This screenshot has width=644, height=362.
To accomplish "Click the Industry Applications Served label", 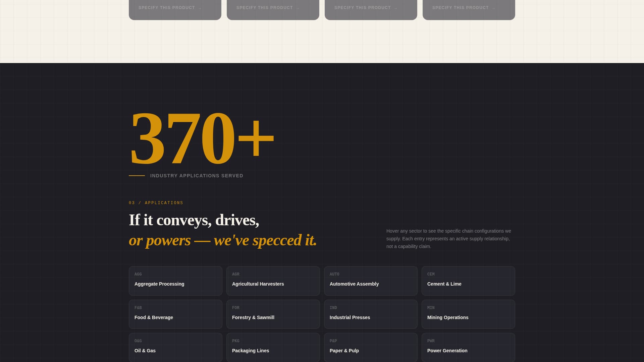I will click(197, 176).
